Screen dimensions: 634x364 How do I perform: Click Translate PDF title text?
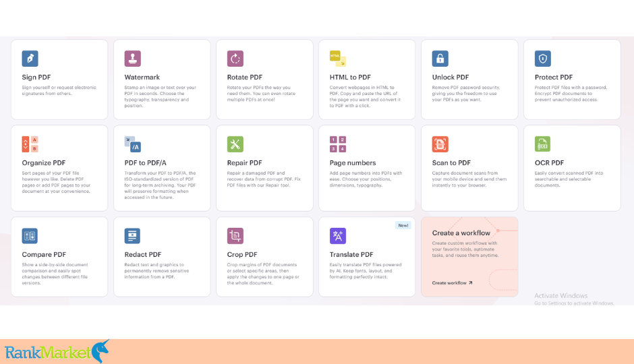(x=351, y=255)
